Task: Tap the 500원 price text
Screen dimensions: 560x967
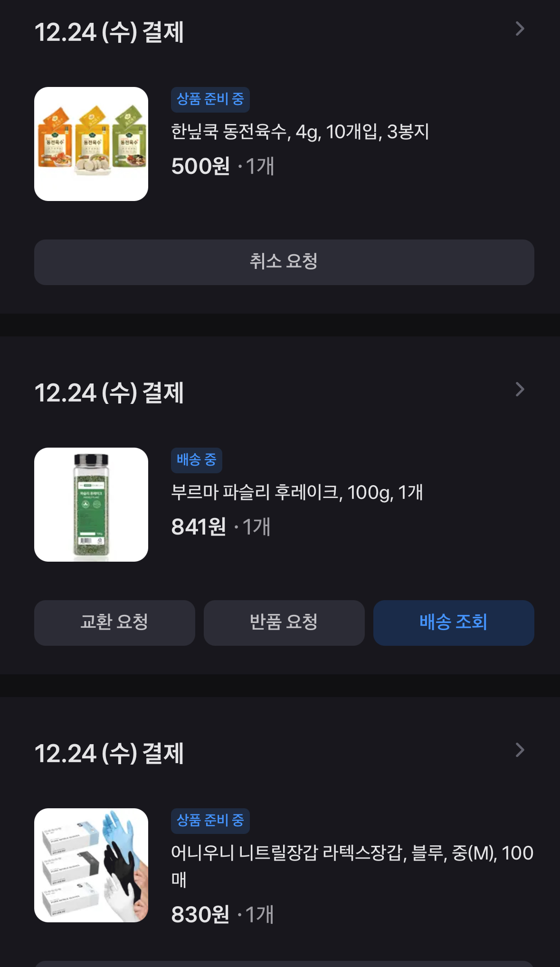Action: [200, 166]
